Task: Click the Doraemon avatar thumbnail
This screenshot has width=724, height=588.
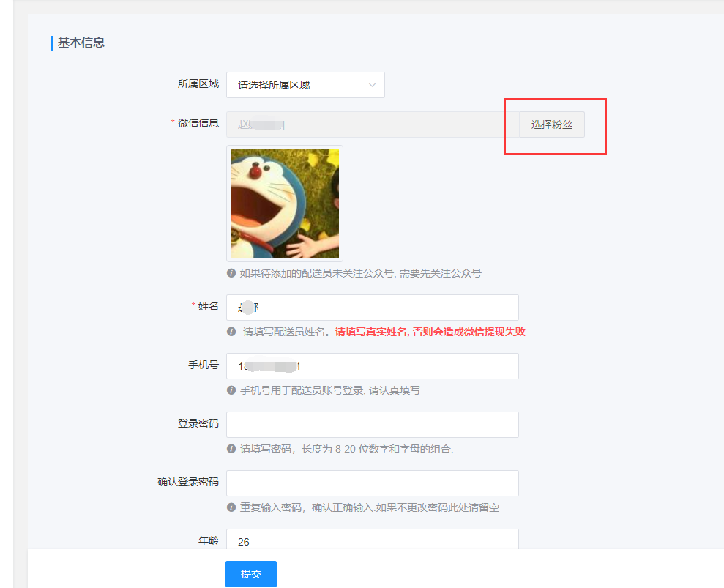Action: [x=285, y=204]
